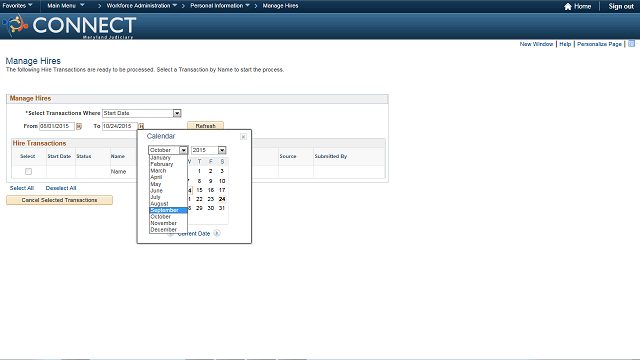640x360 pixels.
Task: Click the Name cell in transaction row
Action: [118, 172]
